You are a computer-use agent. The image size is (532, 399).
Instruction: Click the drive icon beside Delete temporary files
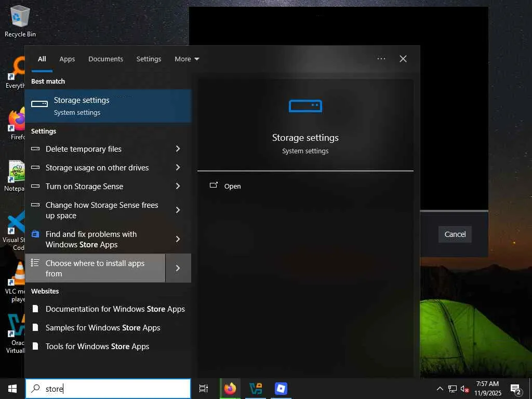[x=35, y=149]
